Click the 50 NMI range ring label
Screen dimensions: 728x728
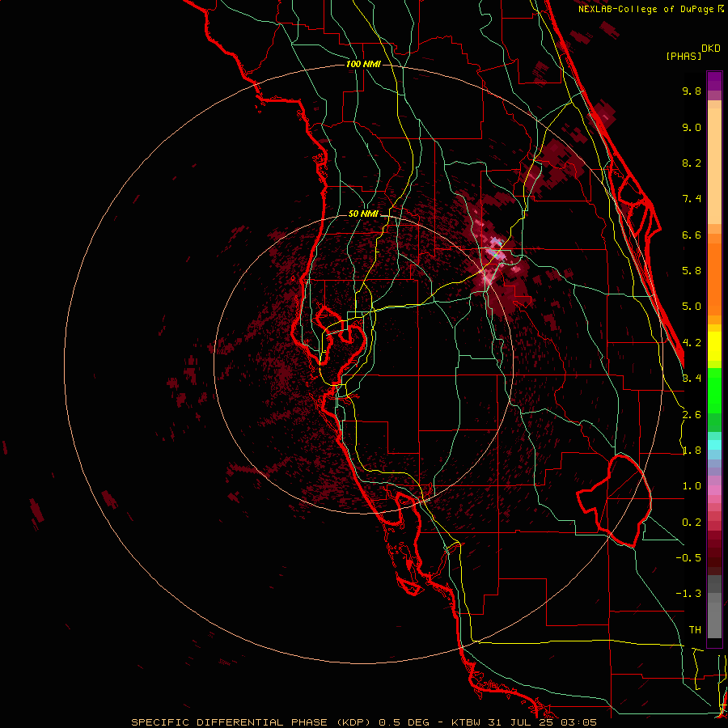[x=363, y=214]
